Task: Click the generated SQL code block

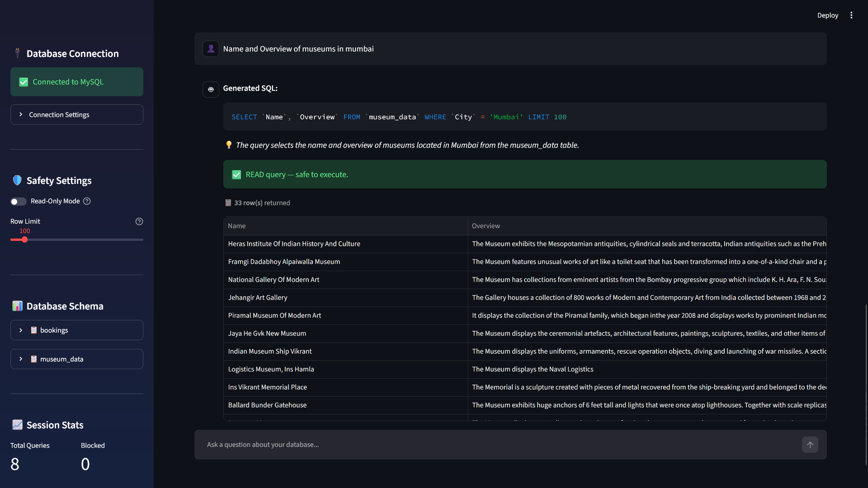Action: (x=524, y=117)
